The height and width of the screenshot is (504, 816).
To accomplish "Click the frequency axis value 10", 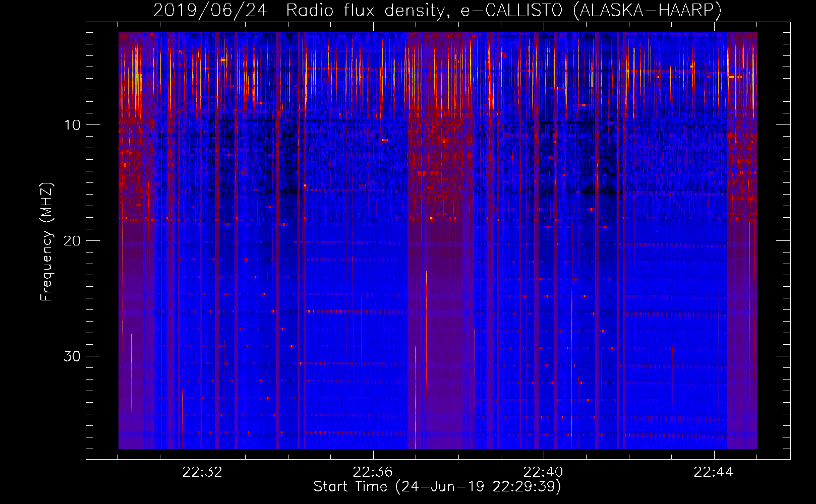I will click(73, 125).
